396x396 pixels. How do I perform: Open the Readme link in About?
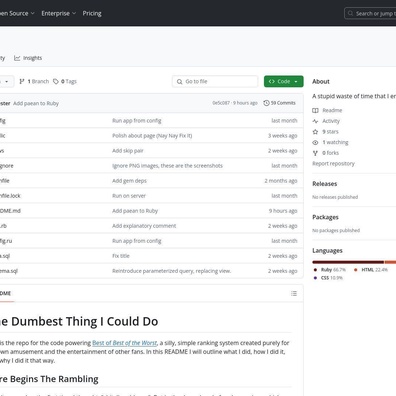(332, 110)
